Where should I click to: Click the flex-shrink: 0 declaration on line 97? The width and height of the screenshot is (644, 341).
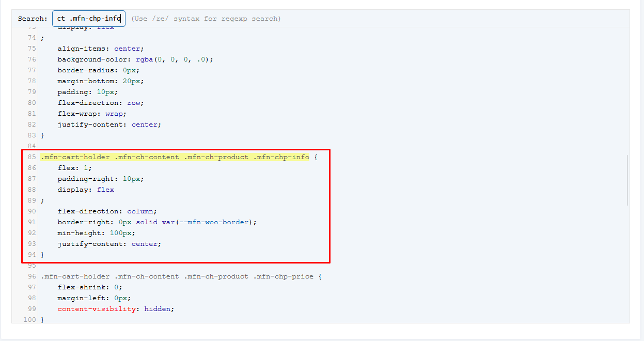point(90,287)
